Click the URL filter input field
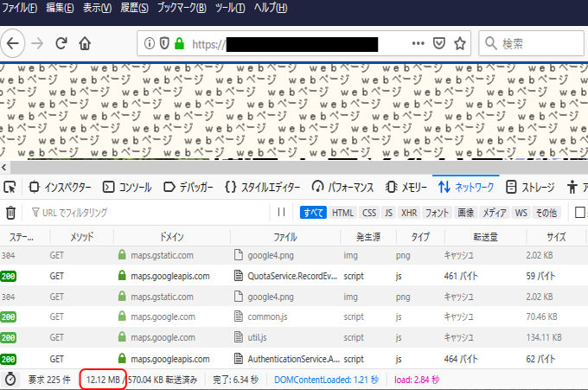The width and height of the screenshot is (588, 390). point(148,213)
